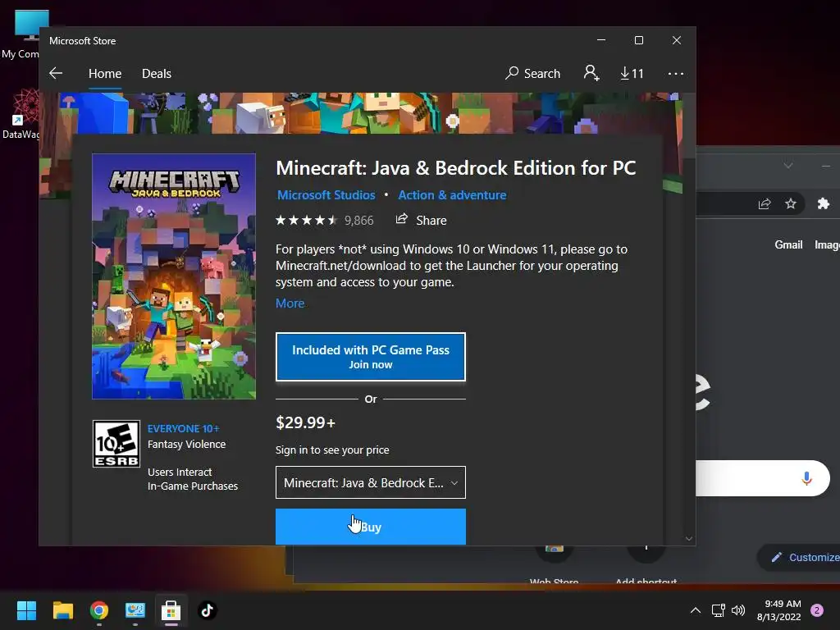
Task: Maximize the Microsoft Store window
Action: point(638,40)
